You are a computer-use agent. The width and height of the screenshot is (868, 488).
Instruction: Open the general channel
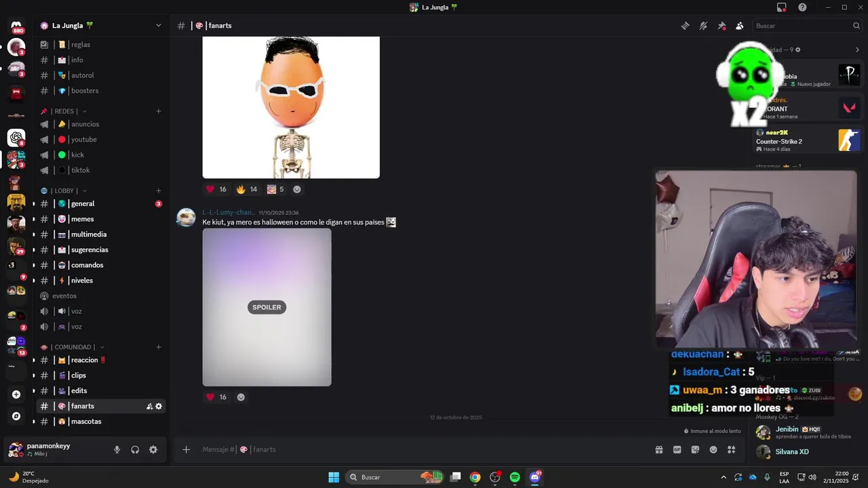click(102, 204)
